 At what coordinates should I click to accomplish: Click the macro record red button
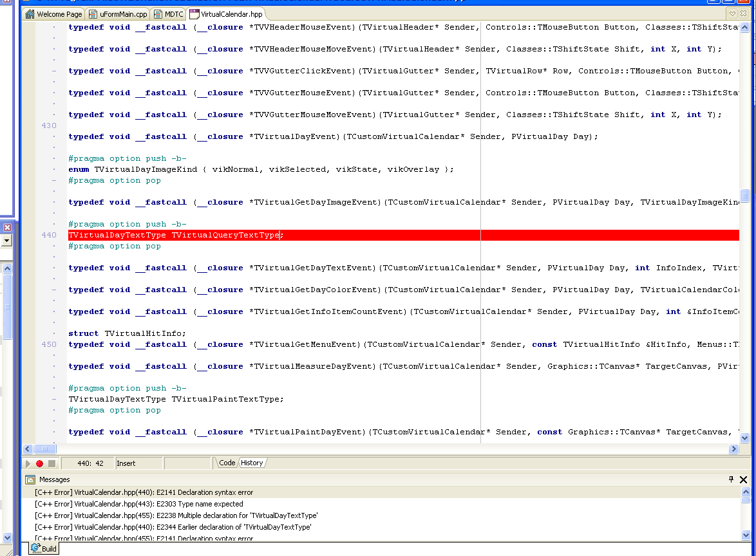click(39, 463)
